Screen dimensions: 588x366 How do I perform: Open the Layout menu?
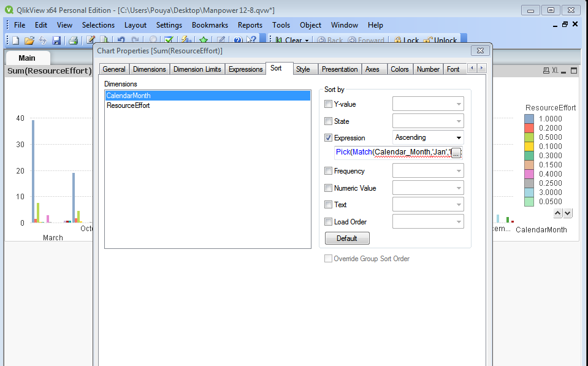point(136,25)
